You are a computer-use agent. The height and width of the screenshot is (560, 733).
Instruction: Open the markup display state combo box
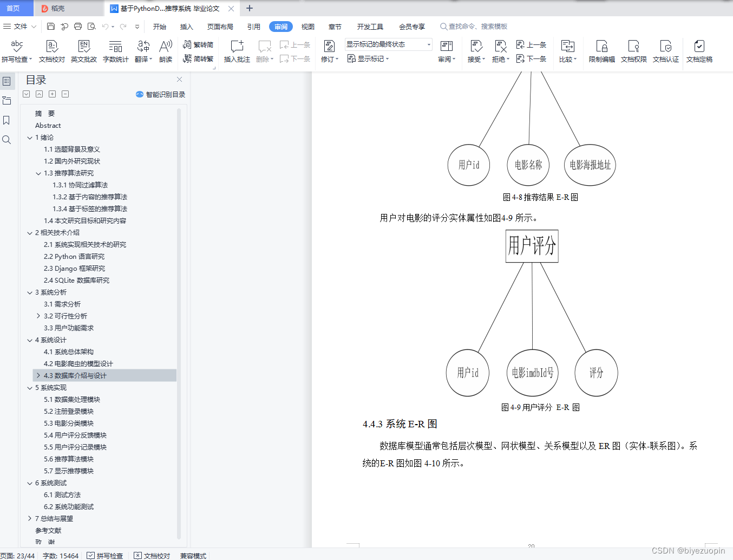(x=388, y=44)
